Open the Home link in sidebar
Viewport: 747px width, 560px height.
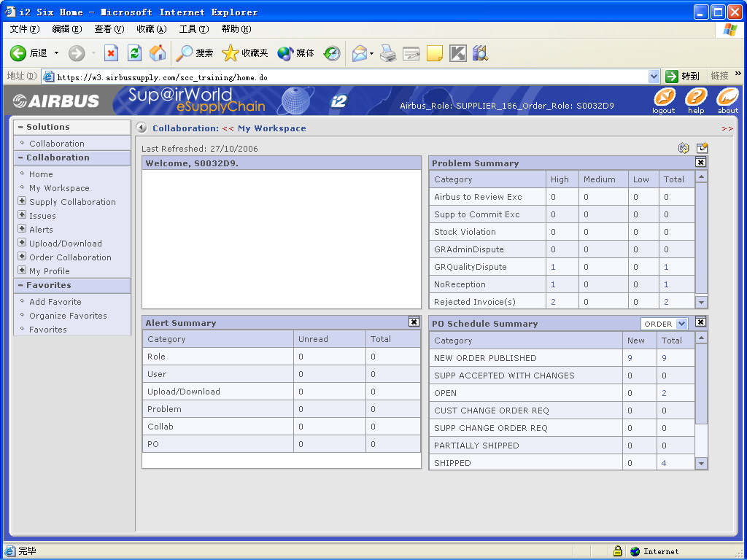pos(41,174)
